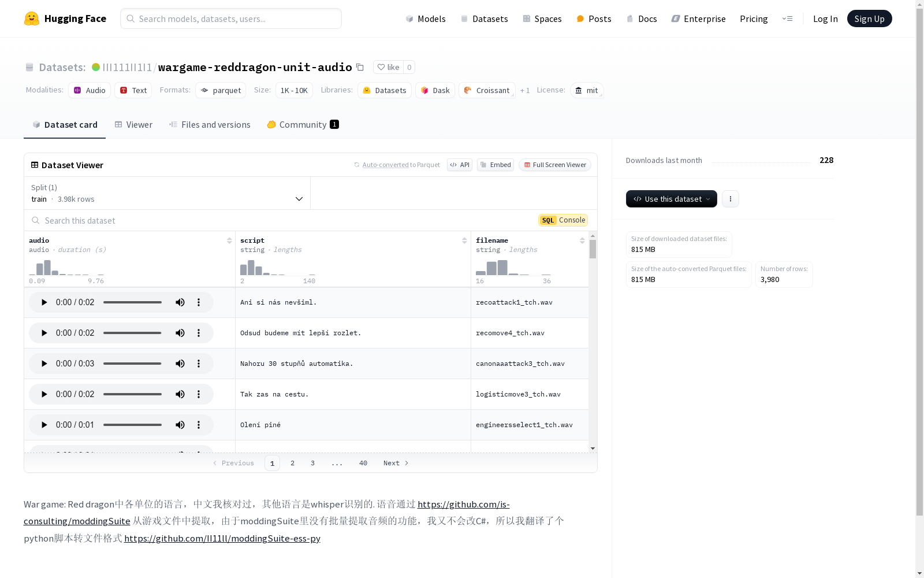Focus the Search models, datasets, users field

click(x=231, y=18)
